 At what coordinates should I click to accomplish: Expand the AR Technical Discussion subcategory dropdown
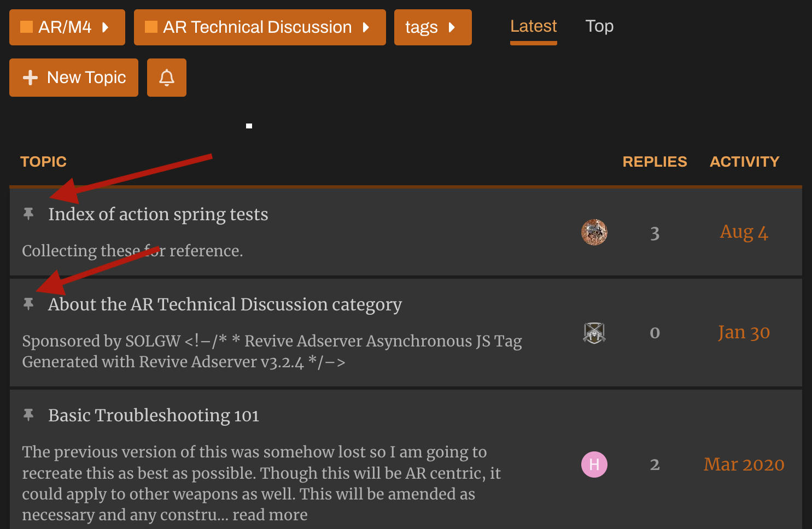[x=259, y=27]
